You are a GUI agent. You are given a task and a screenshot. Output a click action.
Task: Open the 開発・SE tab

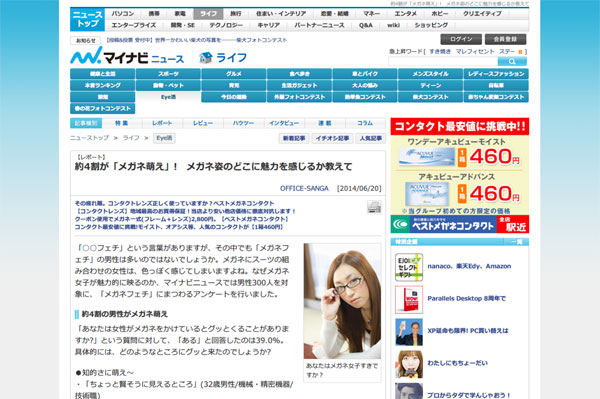pyautogui.click(x=183, y=25)
